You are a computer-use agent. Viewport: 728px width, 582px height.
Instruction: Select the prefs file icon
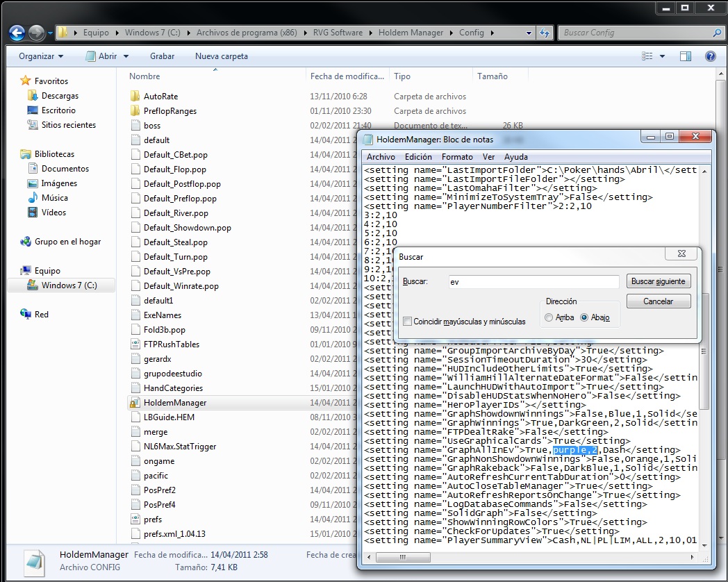(x=135, y=519)
